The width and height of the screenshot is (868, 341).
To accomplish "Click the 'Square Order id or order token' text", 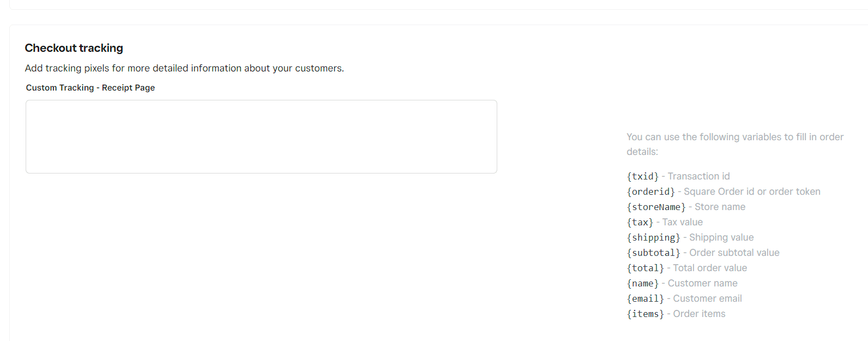I will click(x=752, y=192).
